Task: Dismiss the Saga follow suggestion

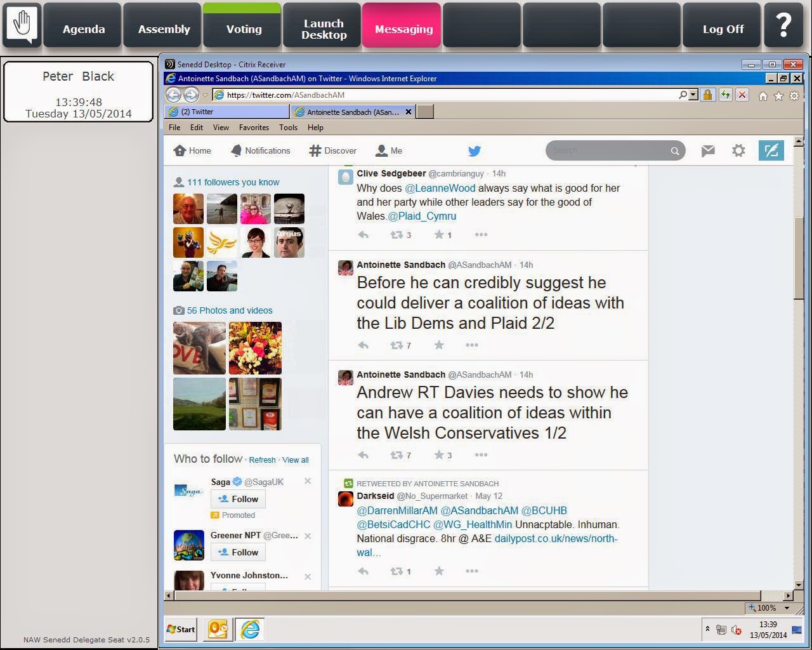Action: (308, 481)
